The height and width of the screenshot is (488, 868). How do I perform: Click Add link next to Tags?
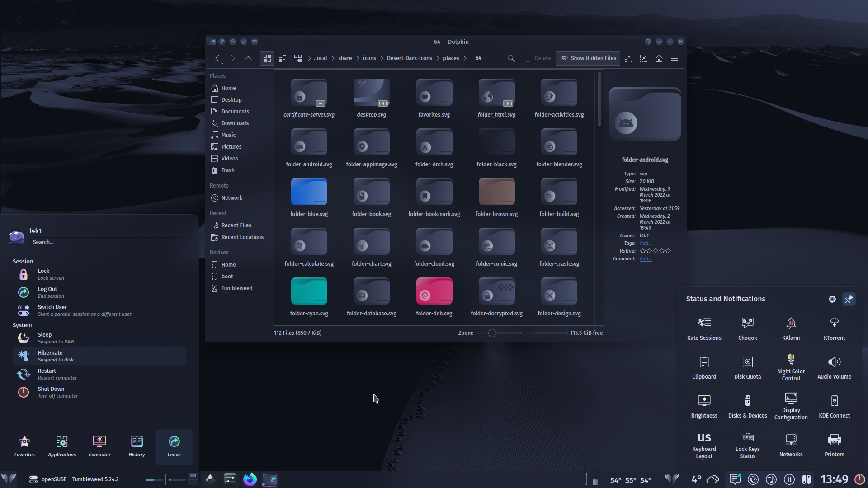tap(645, 243)
